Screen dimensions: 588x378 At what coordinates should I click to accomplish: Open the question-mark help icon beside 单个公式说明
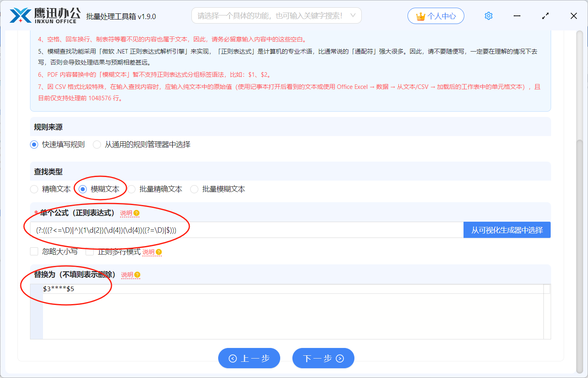click(137, 213)
